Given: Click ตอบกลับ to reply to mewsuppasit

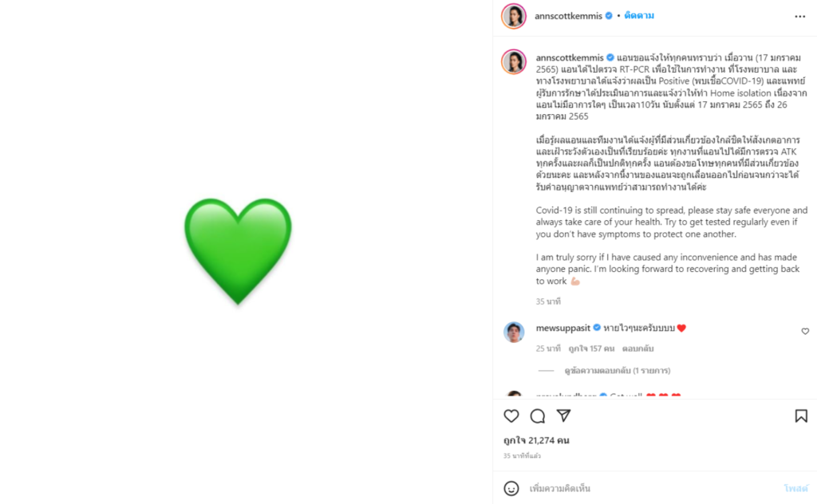Looking at the screenshot, I should coord(637,349).
